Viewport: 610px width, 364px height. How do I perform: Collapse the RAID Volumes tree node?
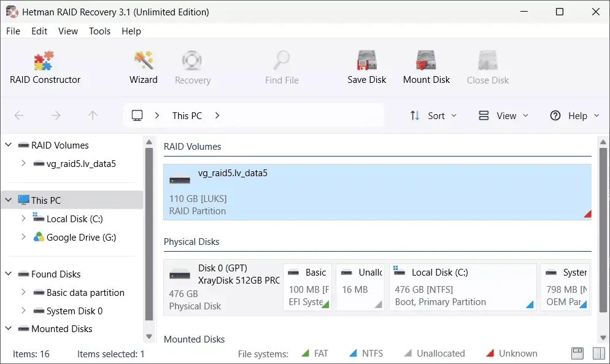pyautogui.click(x=8, y=145)
